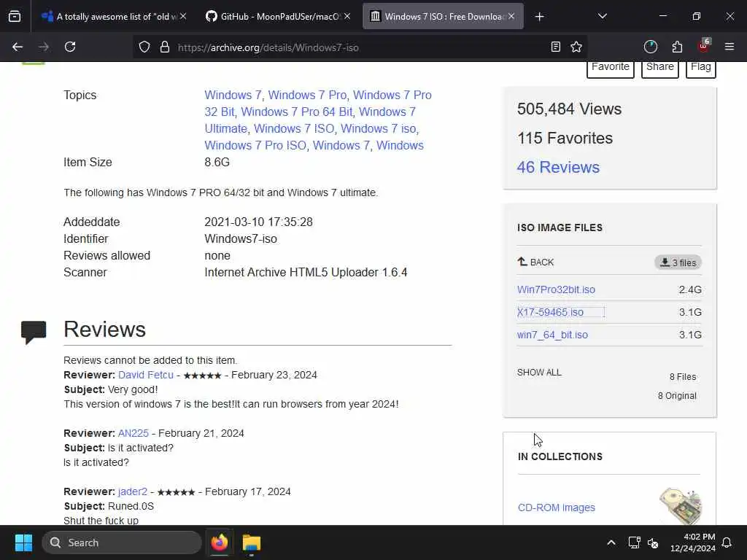Image resolution: width=747 pixels, height=560 pixels.
Task: Open a new tab
Action: 539,17
